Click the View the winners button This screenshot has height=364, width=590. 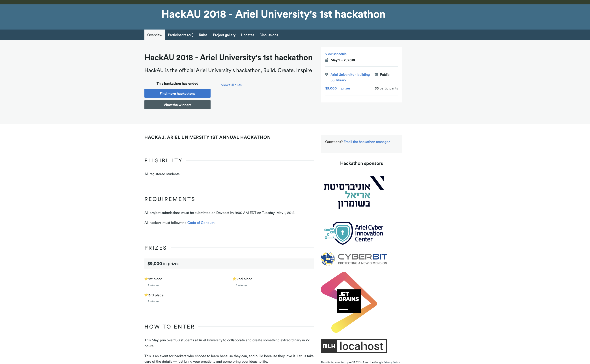[x=177, y=104]
